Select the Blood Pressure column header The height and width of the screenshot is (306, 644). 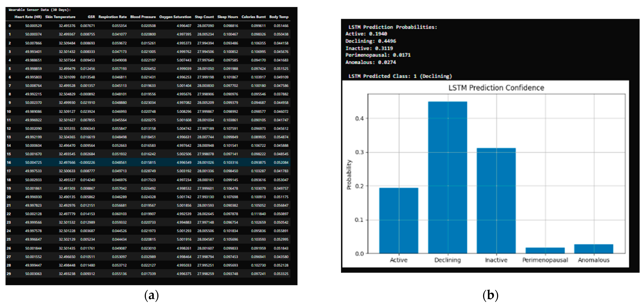coord(143,17)
